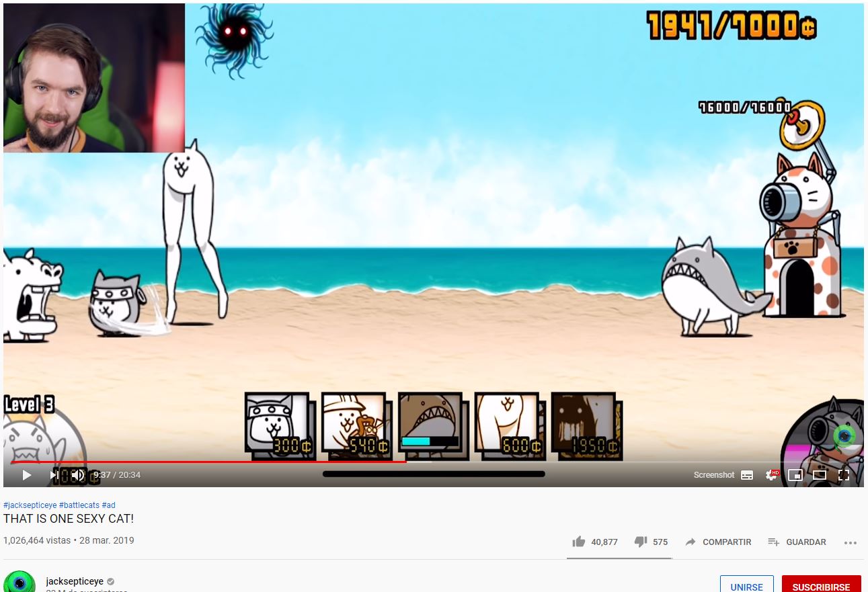Toggle subtitles/closed captions
Screen dimensions: 868x592
tap(747, 475)
